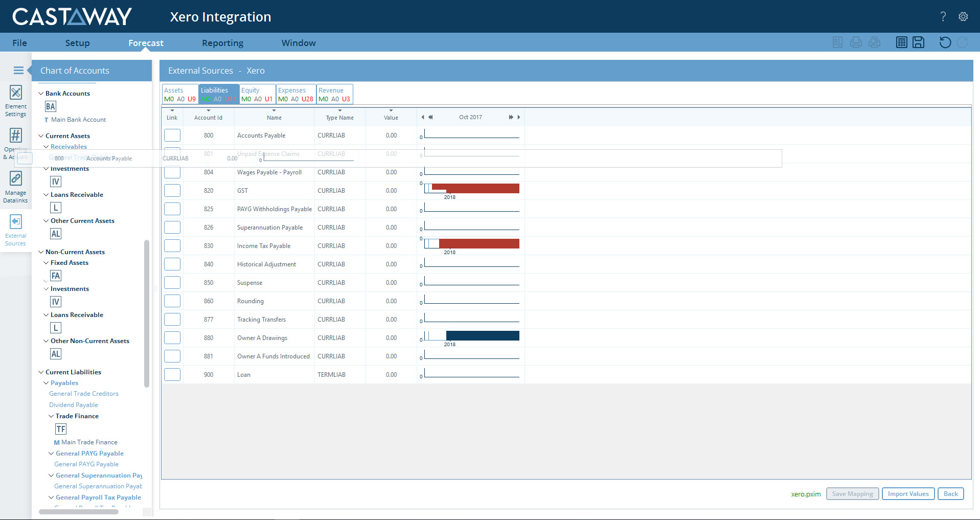The width and height of the screenshot is (980, 520).
Task: Select the General Trade Creditors element
Action: tap(84, 394)
